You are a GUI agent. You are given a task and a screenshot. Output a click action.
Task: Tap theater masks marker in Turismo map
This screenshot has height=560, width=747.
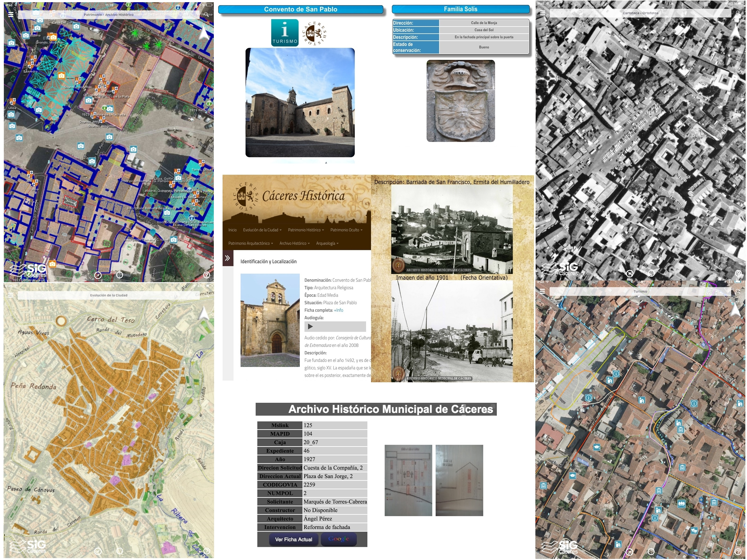tap(694, 530)
